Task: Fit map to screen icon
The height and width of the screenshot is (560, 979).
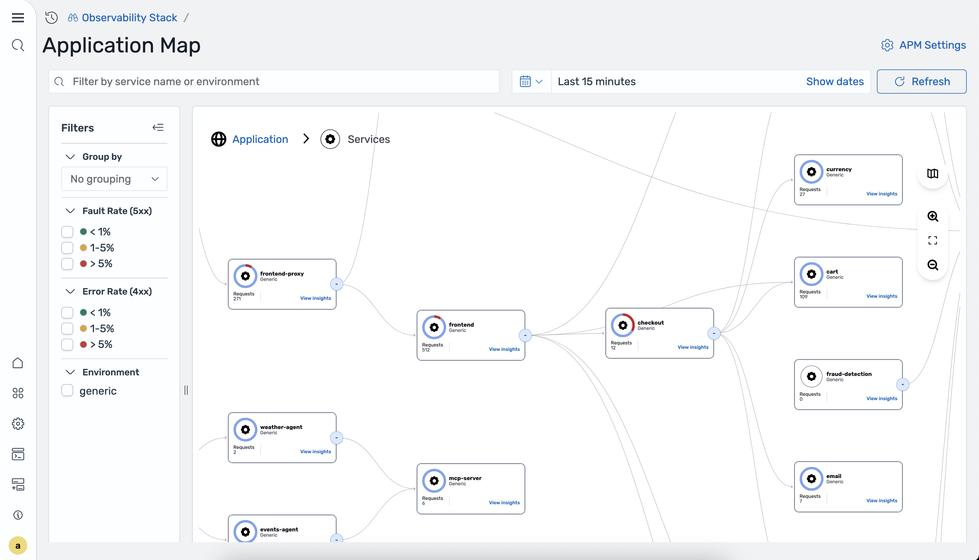Action: click(932, 240)
